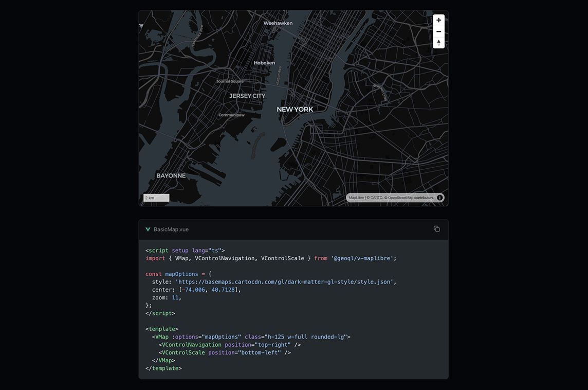Click the Hoboken label on the map
This screenshot has width=588, height=390.
264,63
